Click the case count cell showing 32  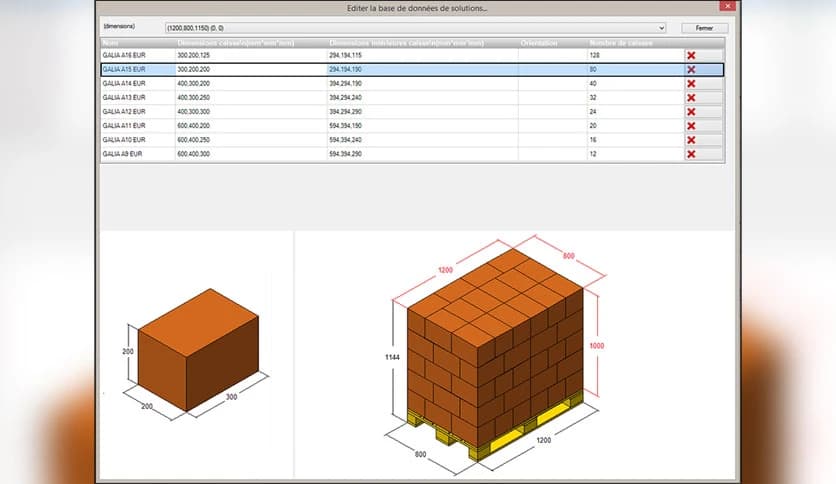click(636, 98)
